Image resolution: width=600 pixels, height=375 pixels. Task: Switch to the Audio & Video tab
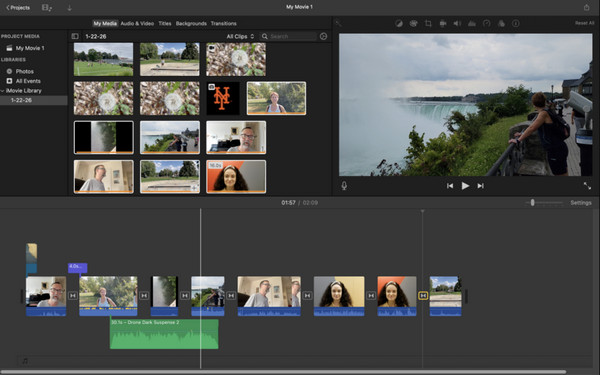tap(137, 23)
